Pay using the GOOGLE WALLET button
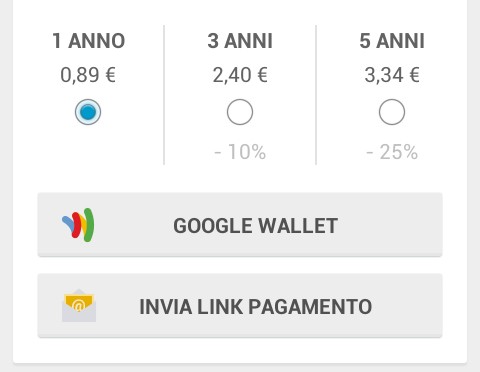480x372 pixels. 240,225
